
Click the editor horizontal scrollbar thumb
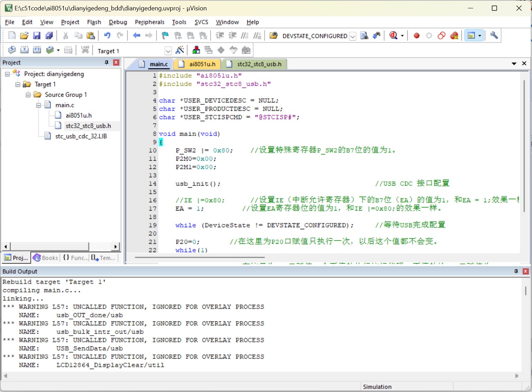click(200, 257)
